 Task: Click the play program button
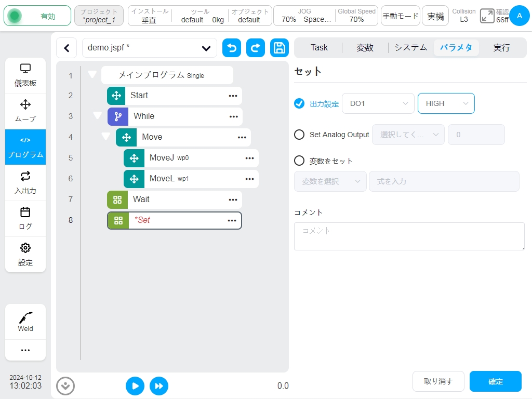pos(135,386)
